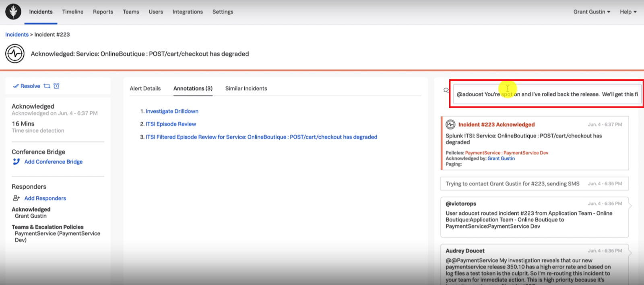Click the snooze alarm clock icon
The image size is (644, 285).
[56, 86]
